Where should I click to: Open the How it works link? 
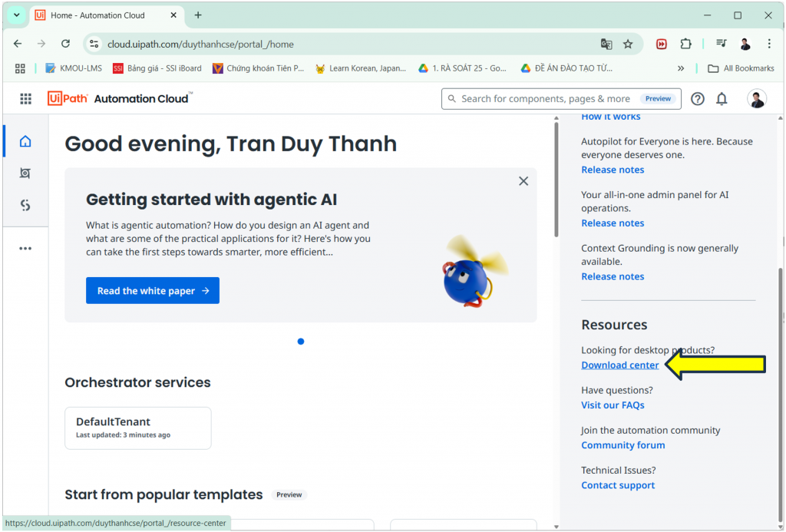pos(610,117)
